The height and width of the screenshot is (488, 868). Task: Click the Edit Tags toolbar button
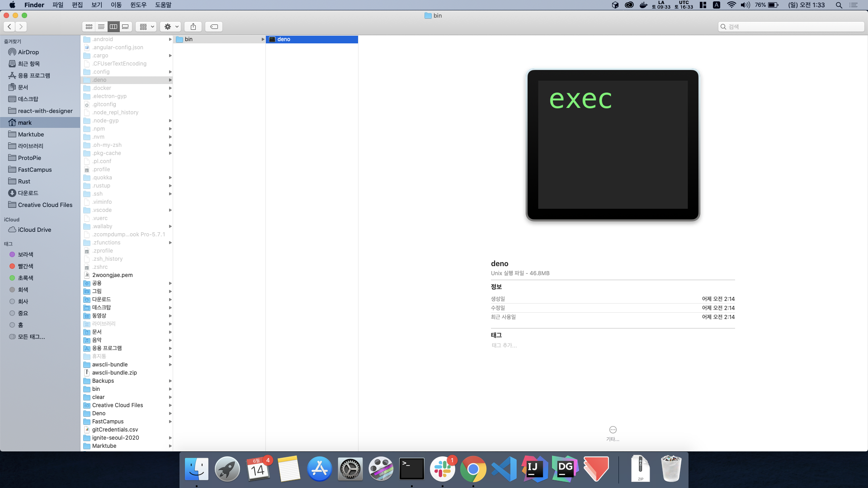click(214, 27)
